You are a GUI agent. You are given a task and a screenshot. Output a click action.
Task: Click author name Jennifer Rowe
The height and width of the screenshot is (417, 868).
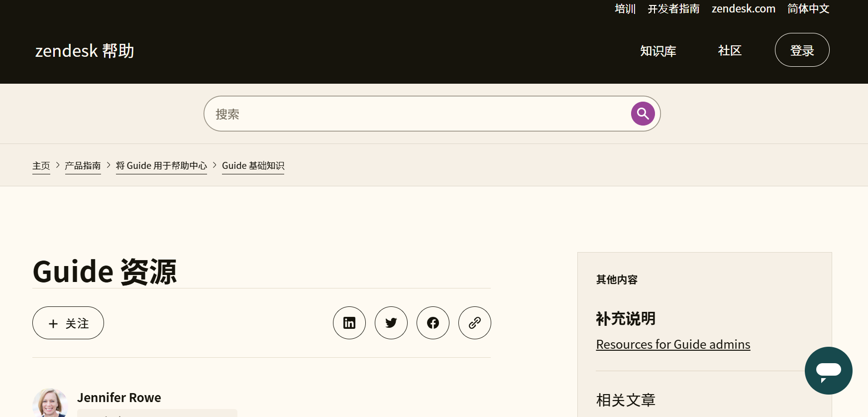point(119,398)
